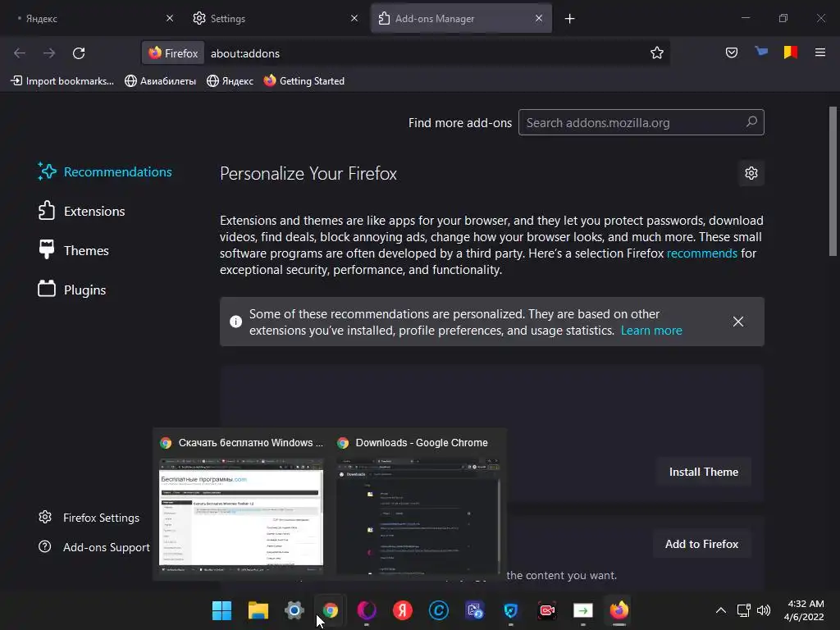Close the Add-ons Manager tab
Screen dimensions: 840x630
point(538,18)
